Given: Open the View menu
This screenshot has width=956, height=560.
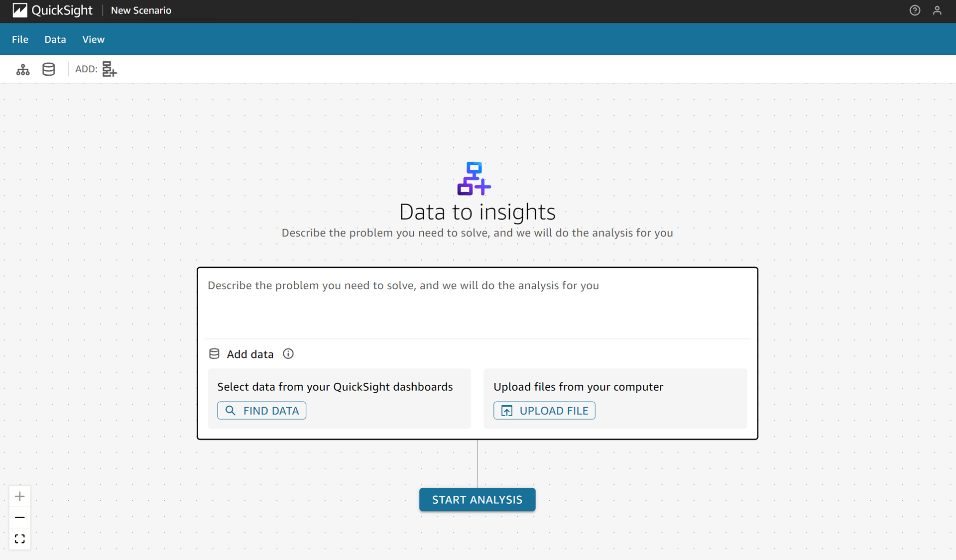Looking at the screenshot, I should pyautogui.click(x=93, y=39).
